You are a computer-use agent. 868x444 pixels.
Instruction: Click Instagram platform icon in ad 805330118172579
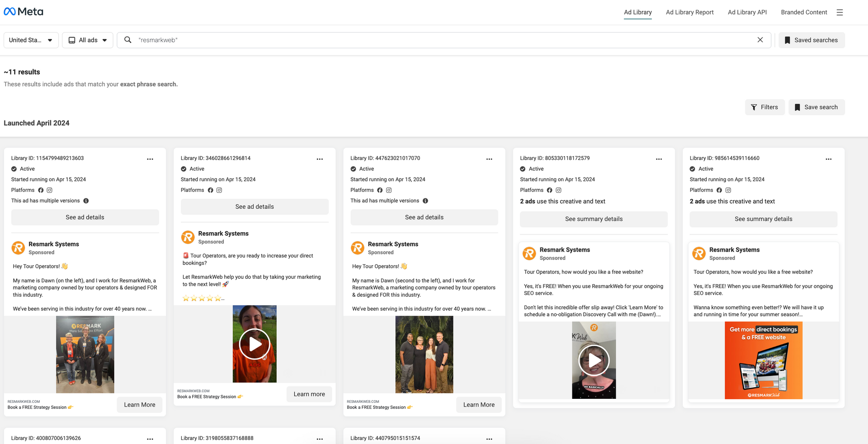click(558, 190)
